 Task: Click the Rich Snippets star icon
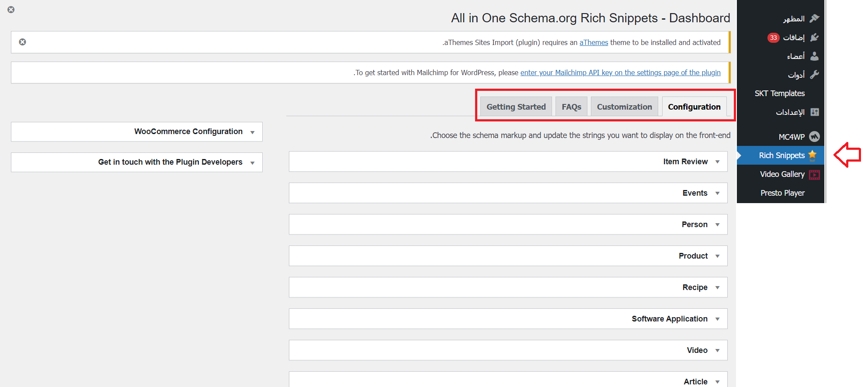(812, 155)
